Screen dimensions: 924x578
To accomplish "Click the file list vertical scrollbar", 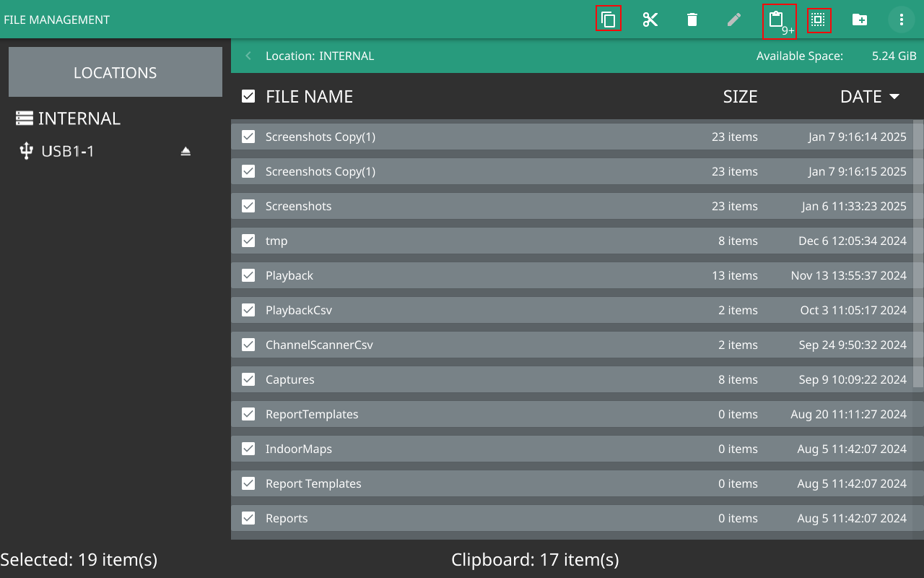I will tap(918, 253).
